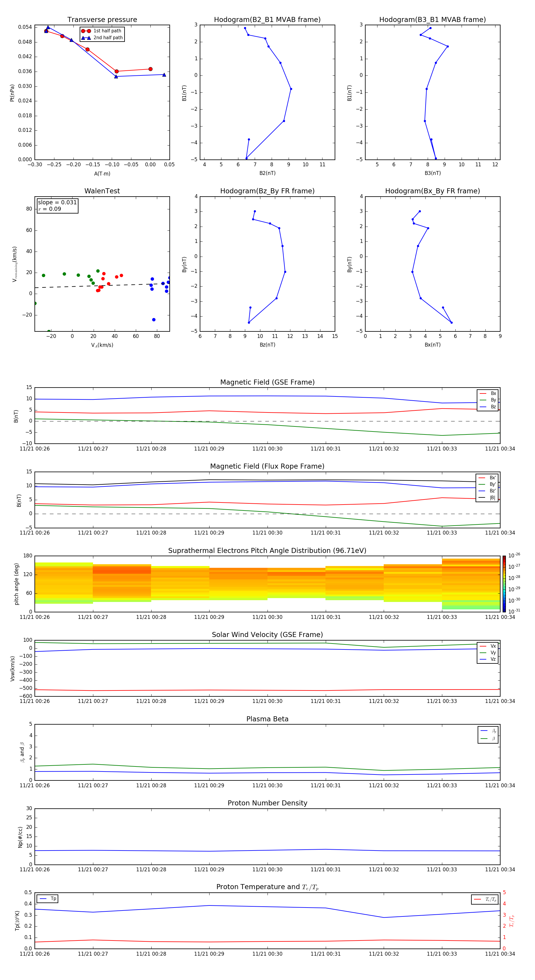Click the Suprathermal Electrons Pitch Angle Distribution title
The image size is (535, 980).
[x=267, y=551]
